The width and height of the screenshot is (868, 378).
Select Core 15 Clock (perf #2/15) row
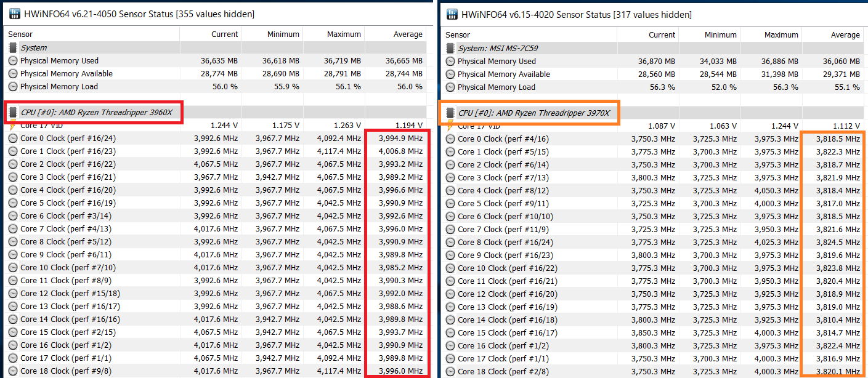215,332
